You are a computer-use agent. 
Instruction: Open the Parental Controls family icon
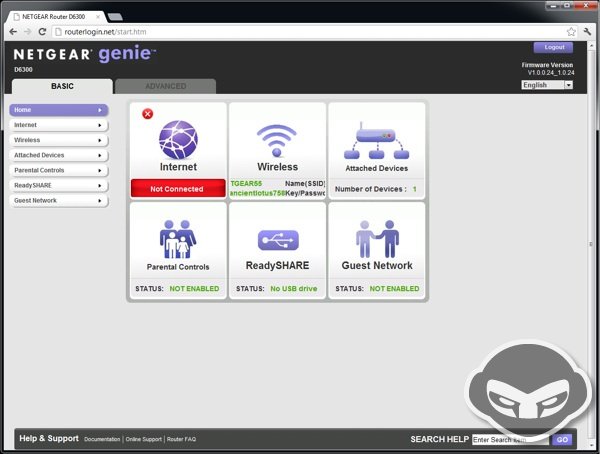178,239
